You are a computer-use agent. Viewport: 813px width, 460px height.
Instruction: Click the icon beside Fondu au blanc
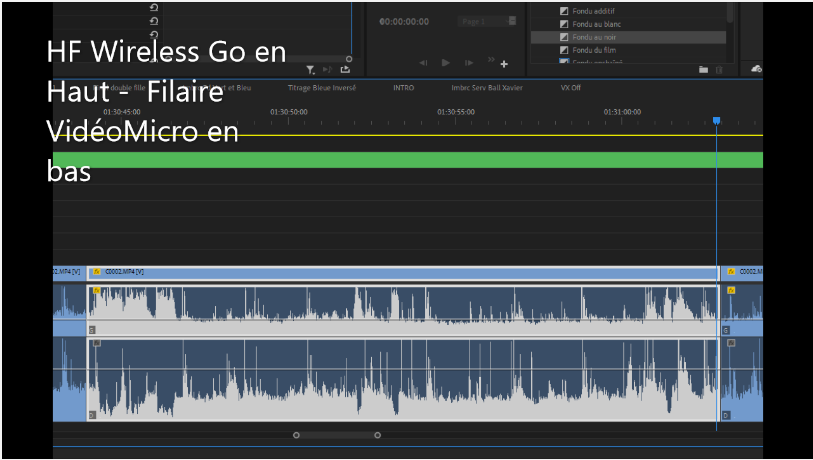pos(564,24)
